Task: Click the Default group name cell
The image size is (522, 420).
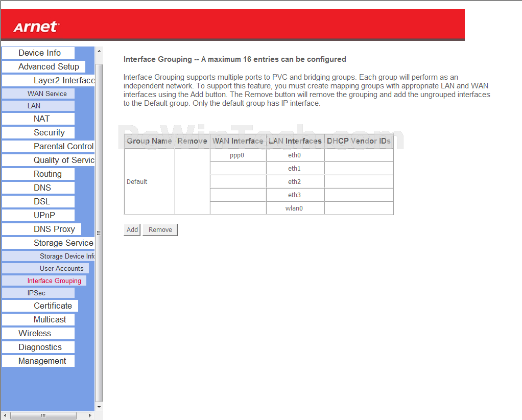Action: (x=150, y=181)
